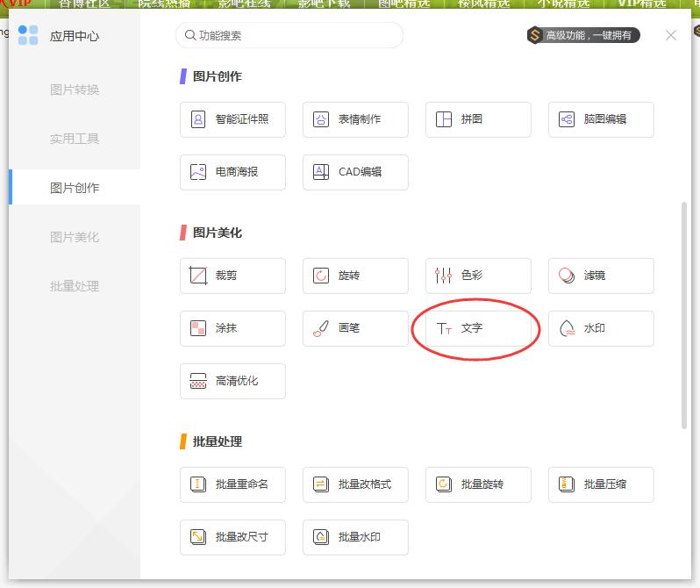Select the 旋转 rotate tool

click(x=355, y=276)
